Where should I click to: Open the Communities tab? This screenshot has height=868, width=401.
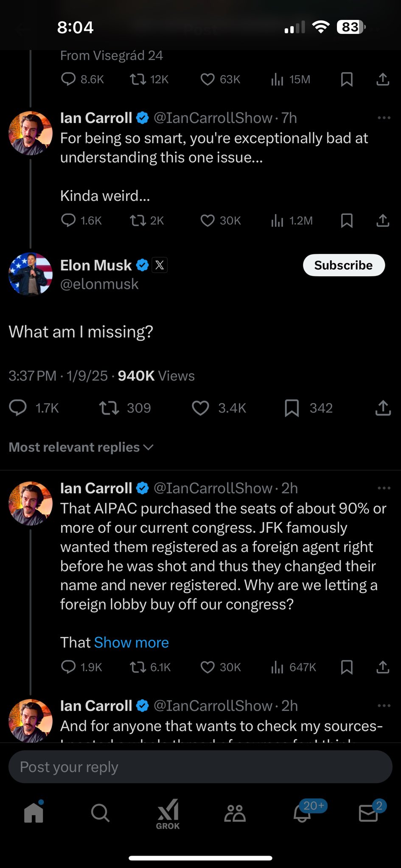click(234, 812)
